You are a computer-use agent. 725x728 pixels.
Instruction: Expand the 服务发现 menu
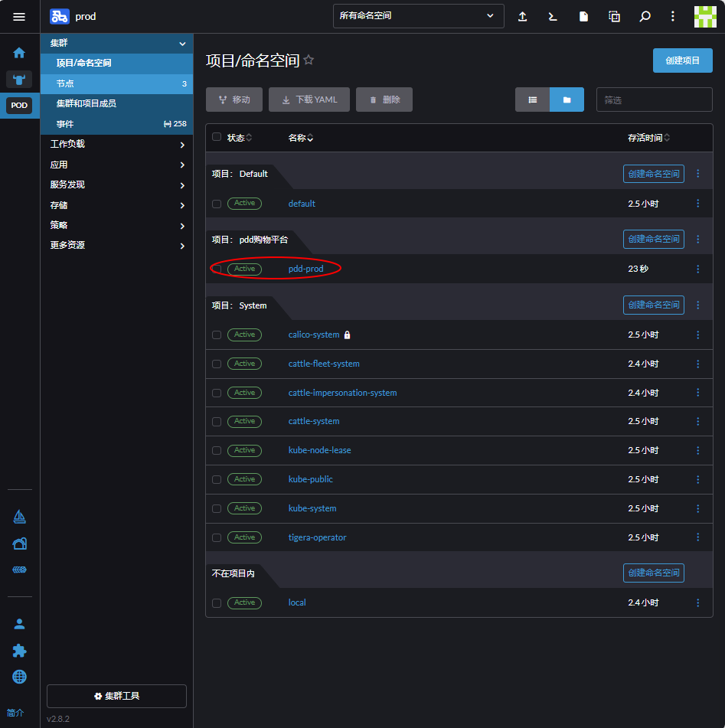[116, 184]
